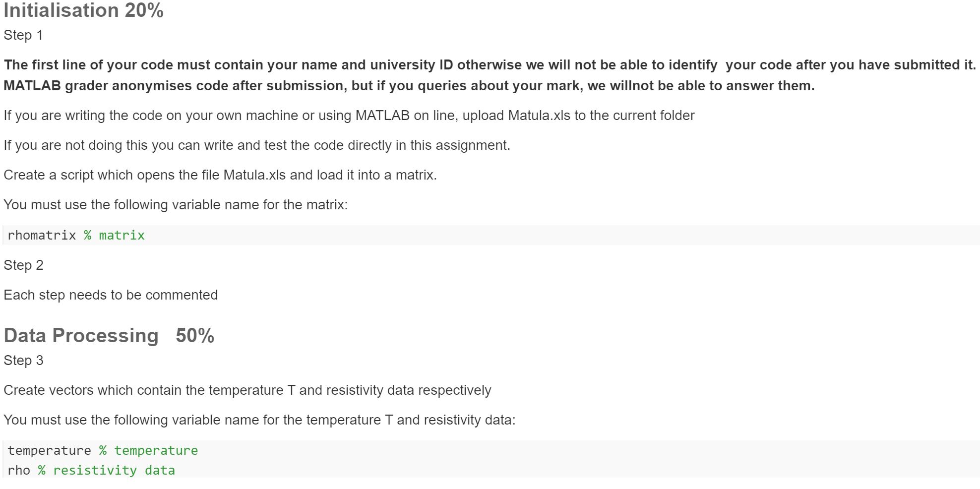This screenshot has width=980, height=489.
Task: Click the MATLAB grader anonymises code sentence
Action: pyautogui.click(x=409, y=86)
